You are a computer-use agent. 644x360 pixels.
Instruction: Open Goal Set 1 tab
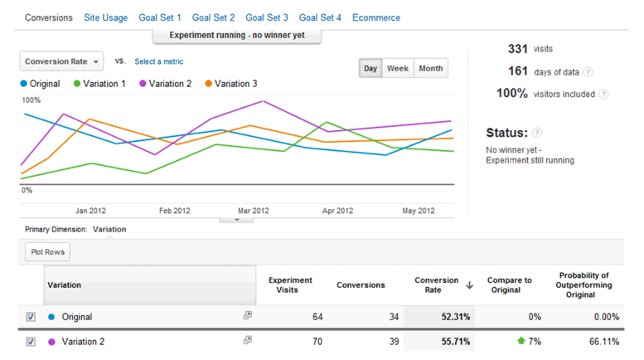coord(160,17)
